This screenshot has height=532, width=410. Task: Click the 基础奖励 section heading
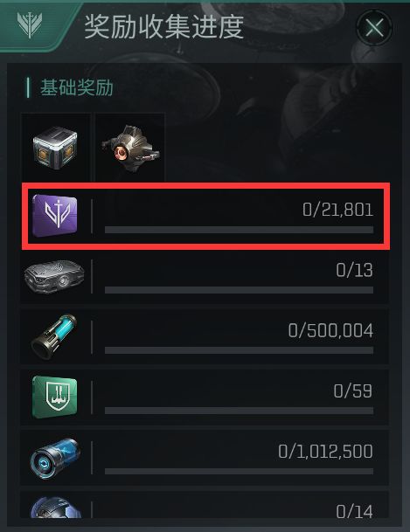77,88
